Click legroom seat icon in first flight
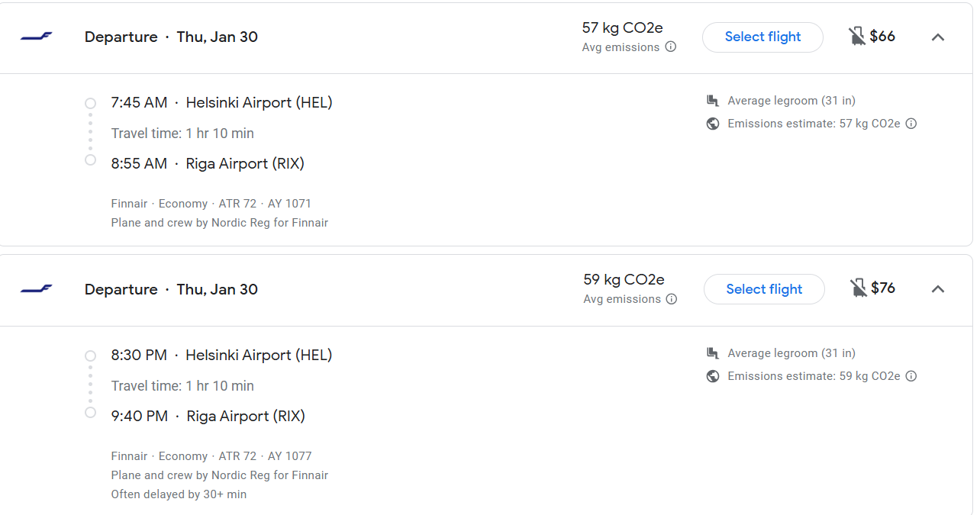The width and height of the screenshot is (980, 515). (713, 101)
